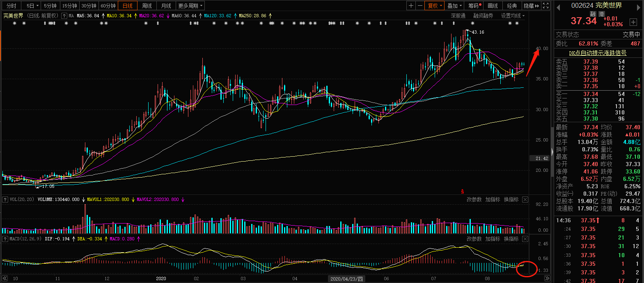Screen dimensions: 644x283
Task: Hide side panel with 隐藏 button
Action: pyautogui.click(x=531, y=6)
